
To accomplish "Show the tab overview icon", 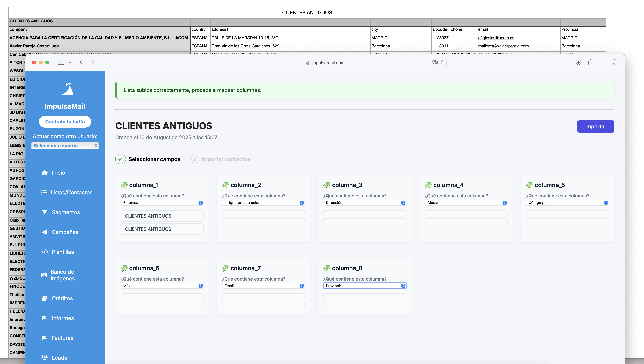I will [615, 62].
